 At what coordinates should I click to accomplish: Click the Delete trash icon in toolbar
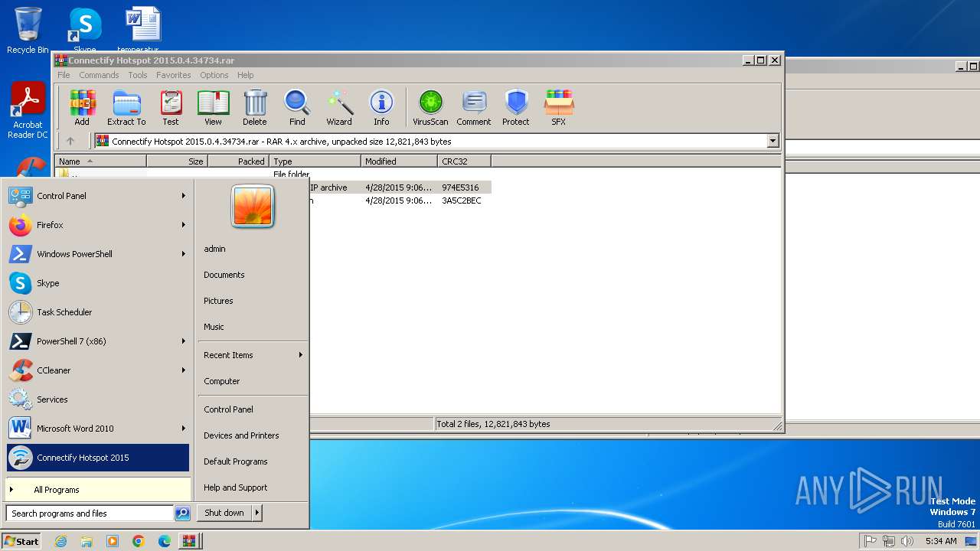[255, 108]
